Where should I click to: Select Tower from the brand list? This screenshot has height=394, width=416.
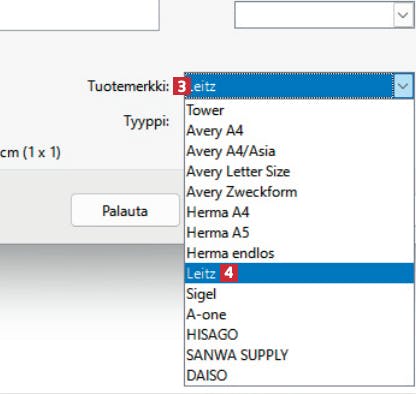coord(299,110)
